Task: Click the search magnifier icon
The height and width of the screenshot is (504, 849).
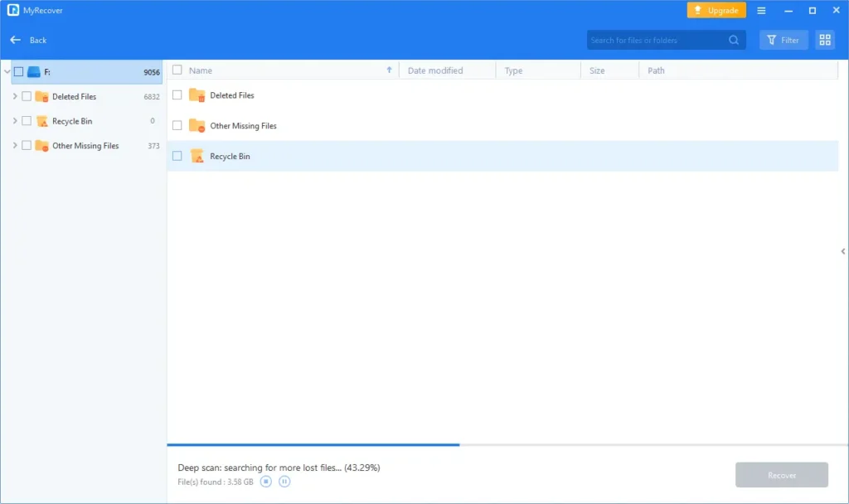Action: coord(734,40)
